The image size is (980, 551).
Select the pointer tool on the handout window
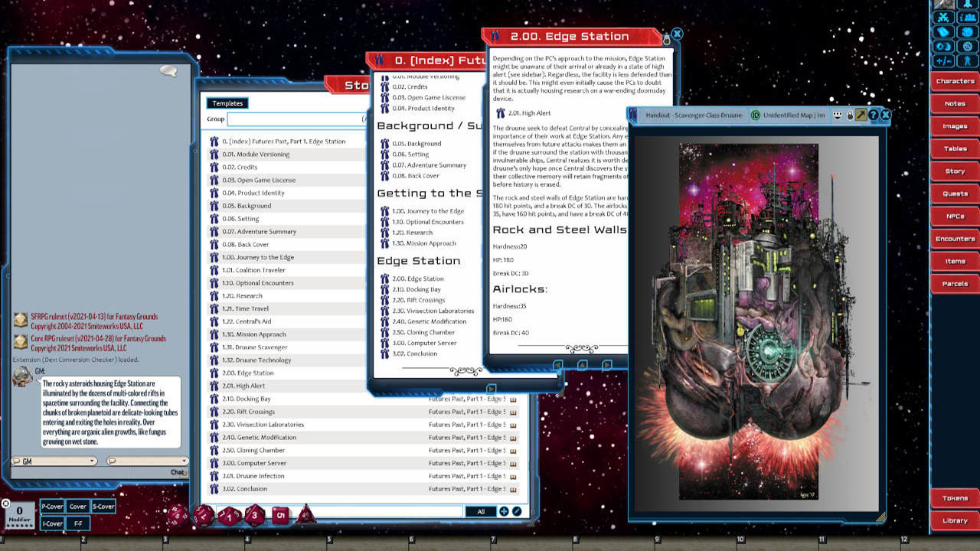pyautogui.click(x=861, y=115)
